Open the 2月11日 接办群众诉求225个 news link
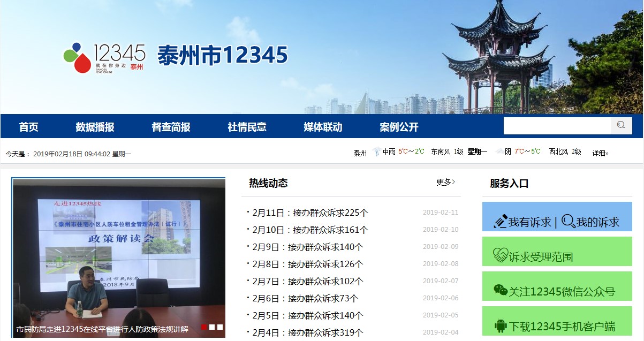The height and width of the screenshot is (341, 644). click(310, 213)
